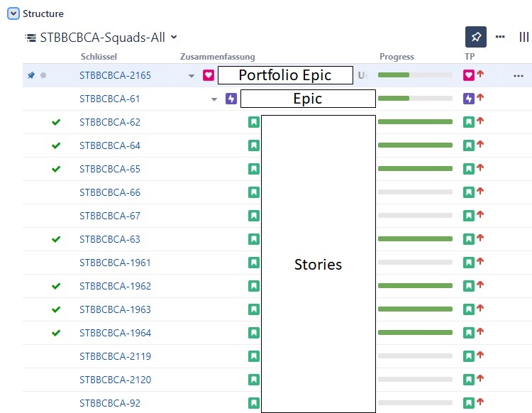Click the TP story icon in row STBBCBCA-2120
This screenshot has height=413, width=532.
pyautogui.click(x=469, y=380)
